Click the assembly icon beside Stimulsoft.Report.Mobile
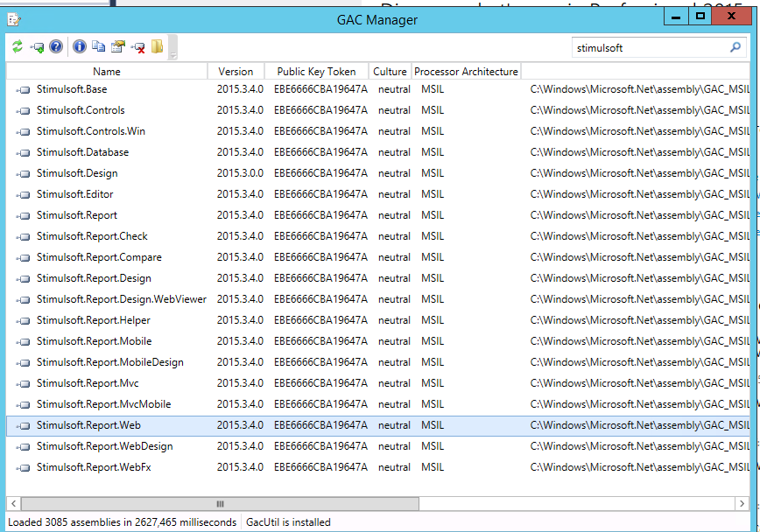 (24, 341)
